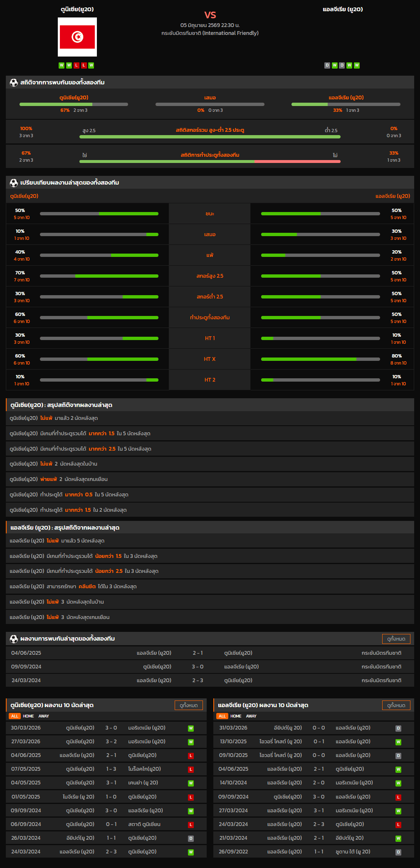Click W result badge for Tunisia 04/05/2025 row
The image size is (420, 868).
[191, 783]
